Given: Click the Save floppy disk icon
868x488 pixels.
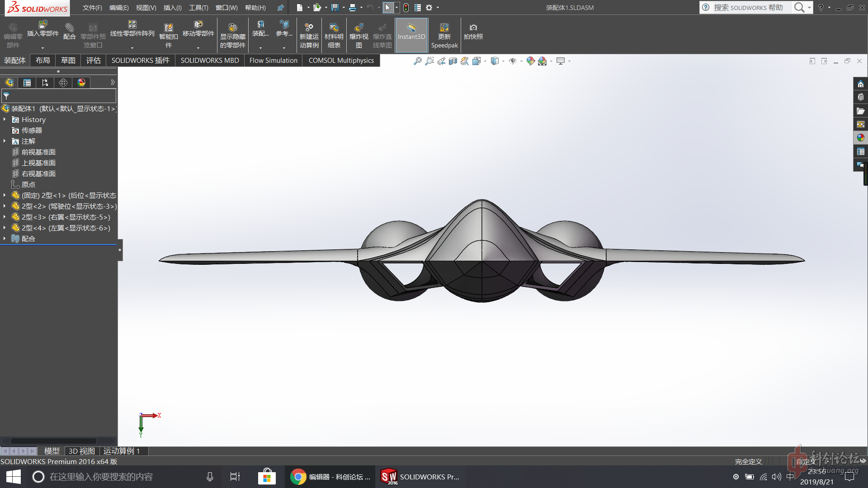Looking at the screenshot, I should (335, 8).
